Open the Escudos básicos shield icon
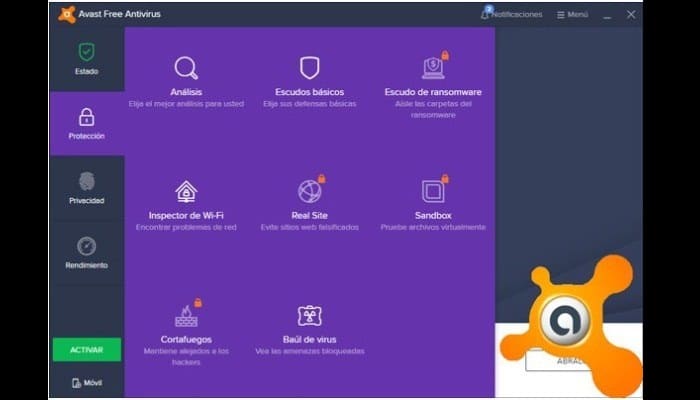Viewport: 700px width, 400px height. click(x=309, y=68)
